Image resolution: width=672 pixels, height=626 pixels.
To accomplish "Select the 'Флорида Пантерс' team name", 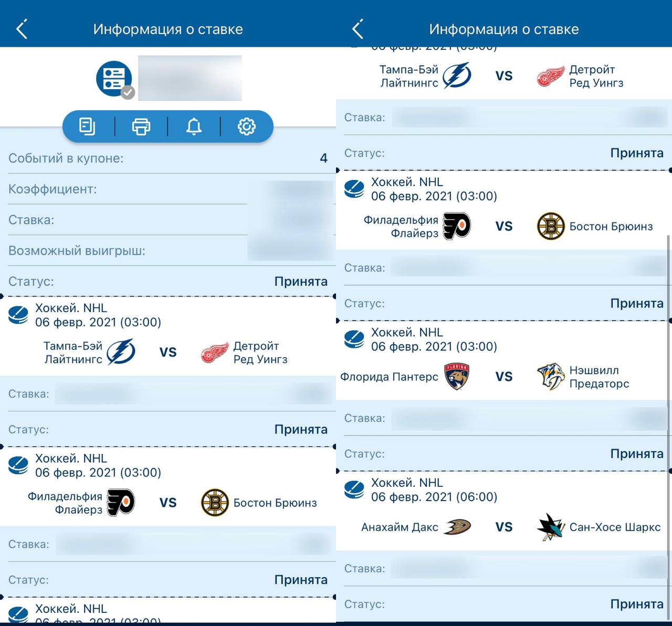I will pyautogui.click(x=389, y=377).
